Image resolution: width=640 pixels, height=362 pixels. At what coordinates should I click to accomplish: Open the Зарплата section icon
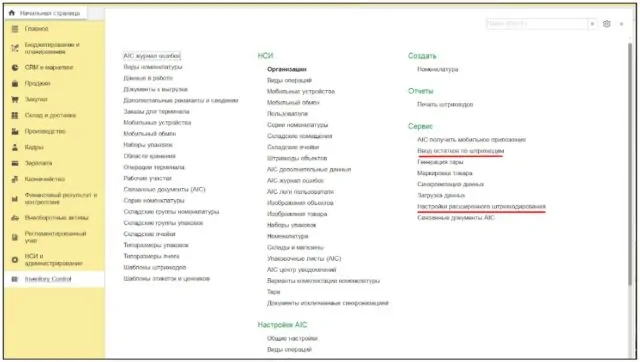click(15, 163)
